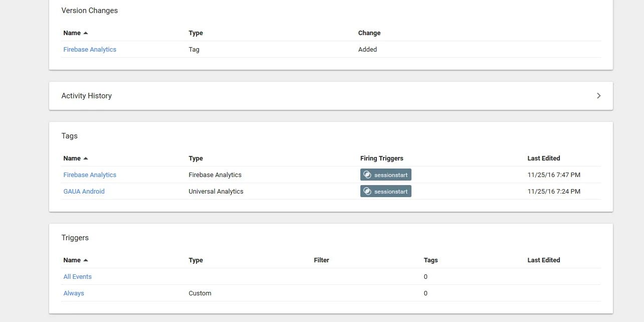
Task: Click the Tags column header in Triggers table
Action: [x=431, y=260]
